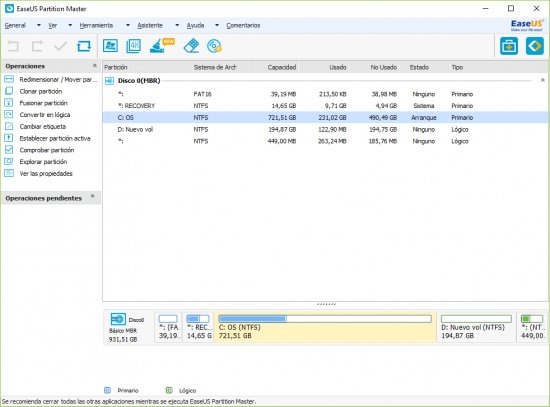Expand the dropdown arrow next to Asistente
The width and height of the screenshot is (550, 407).
point(177,25)
